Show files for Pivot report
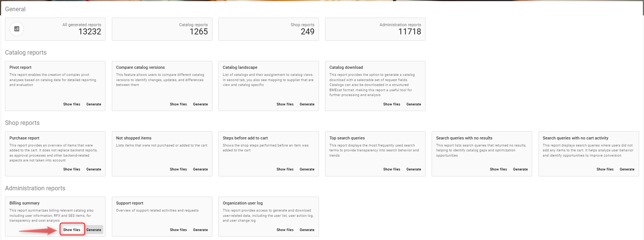Viewport: 644px width, 240px height. tap(72, 104)
